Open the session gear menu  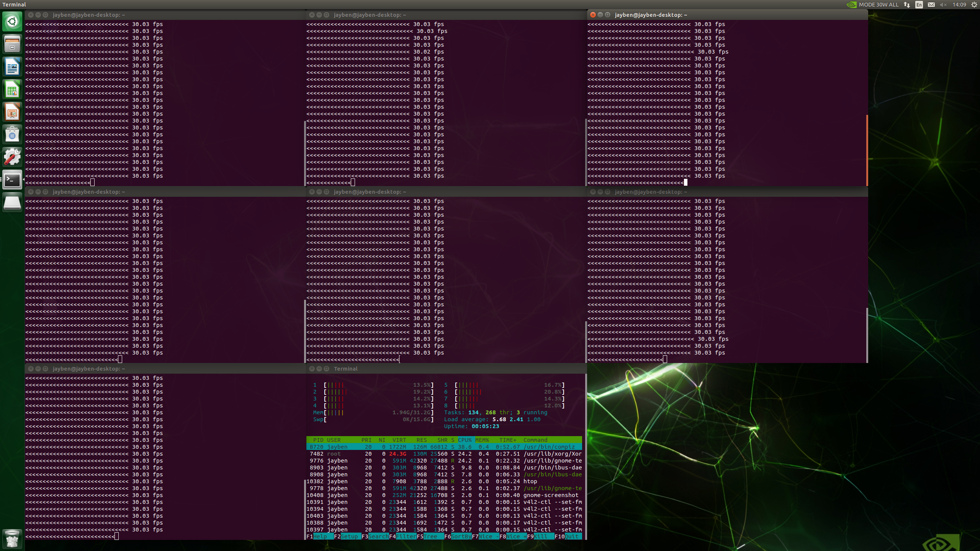(x=974, y=5)
